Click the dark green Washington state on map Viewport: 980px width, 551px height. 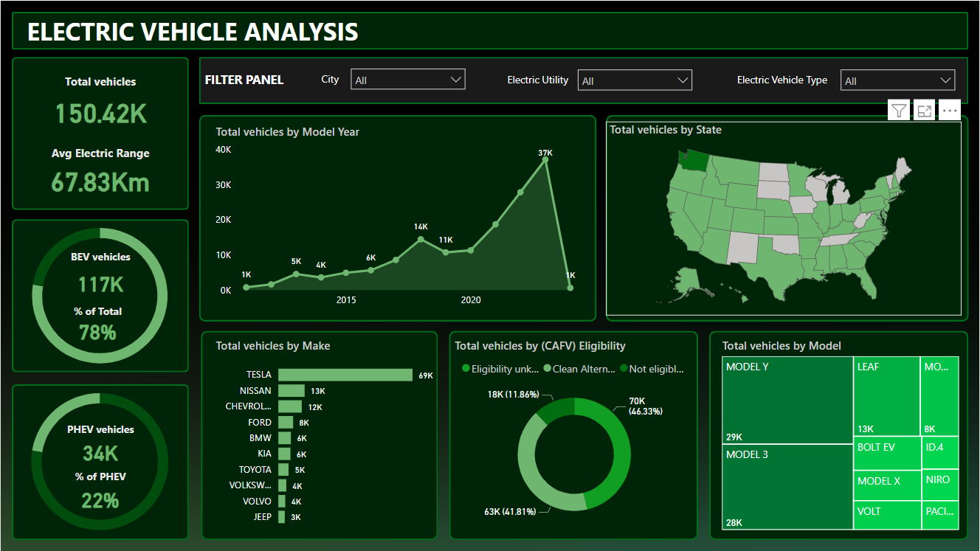694,159
